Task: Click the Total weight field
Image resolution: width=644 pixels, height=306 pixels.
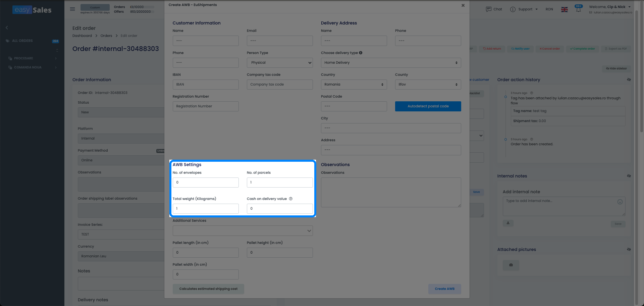Action: point(206,209)
